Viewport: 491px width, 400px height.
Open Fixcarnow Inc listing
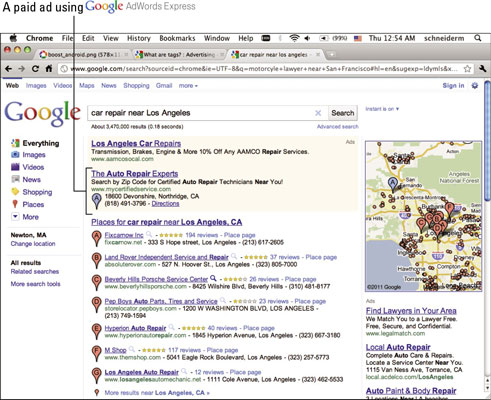click(124, 235)
